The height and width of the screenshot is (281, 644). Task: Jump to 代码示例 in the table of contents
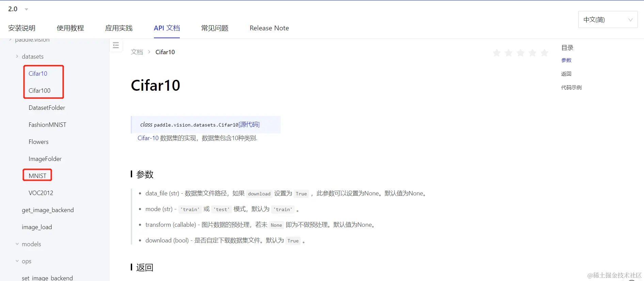click(571, 88)
